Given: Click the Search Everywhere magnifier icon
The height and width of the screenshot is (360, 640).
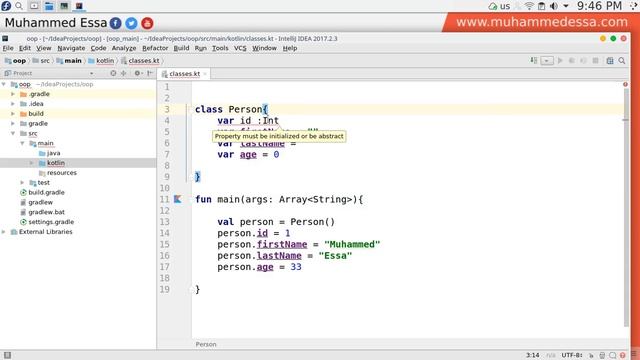Looking at the screenshot, I should 622,60.
